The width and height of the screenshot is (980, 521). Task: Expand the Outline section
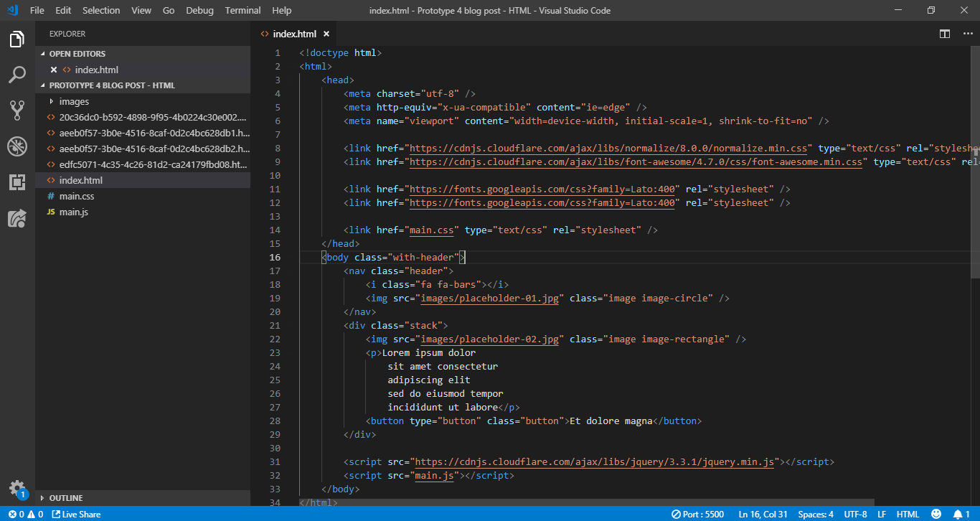coord(66,497)
